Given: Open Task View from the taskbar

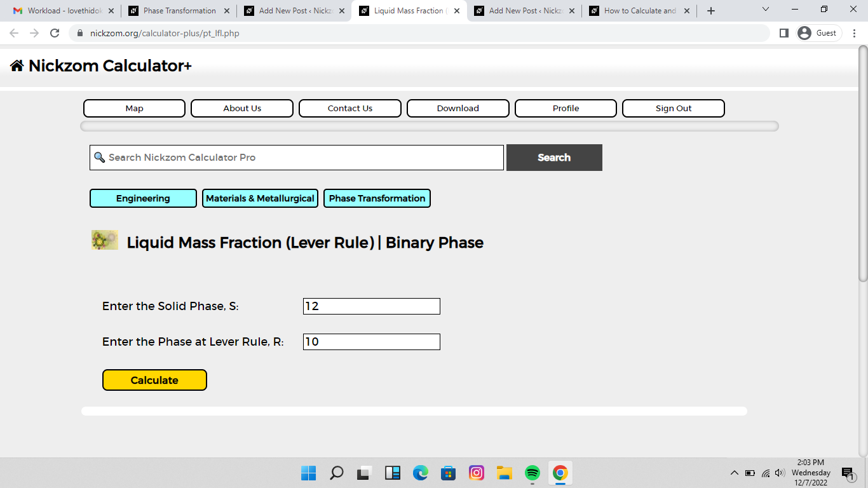Looking at the screenshot, I should pyautogui.click(x=364, y=473).
